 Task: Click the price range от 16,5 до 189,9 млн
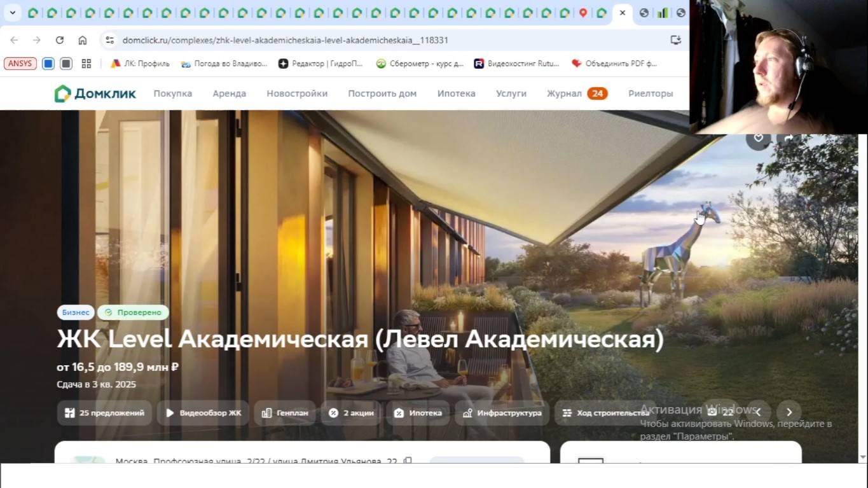[x=118, y=367]
